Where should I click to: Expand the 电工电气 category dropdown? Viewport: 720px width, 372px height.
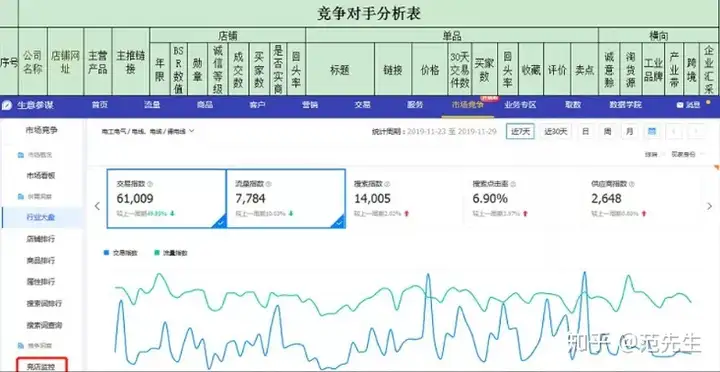(148, 131)
